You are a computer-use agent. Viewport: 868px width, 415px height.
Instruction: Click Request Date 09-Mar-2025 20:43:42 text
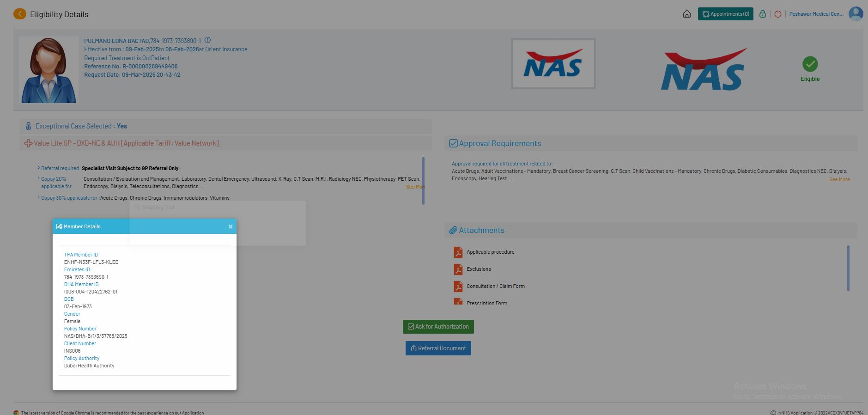[132, 75]
